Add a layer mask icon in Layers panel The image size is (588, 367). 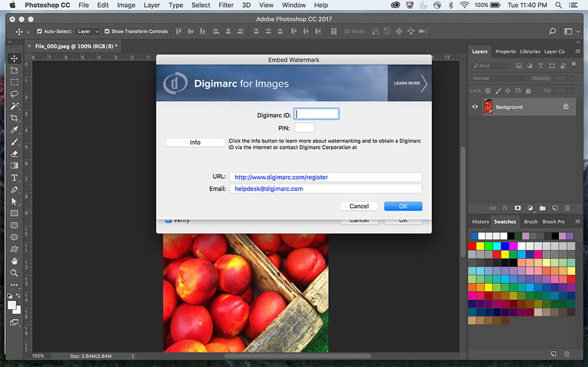(518, 208)
